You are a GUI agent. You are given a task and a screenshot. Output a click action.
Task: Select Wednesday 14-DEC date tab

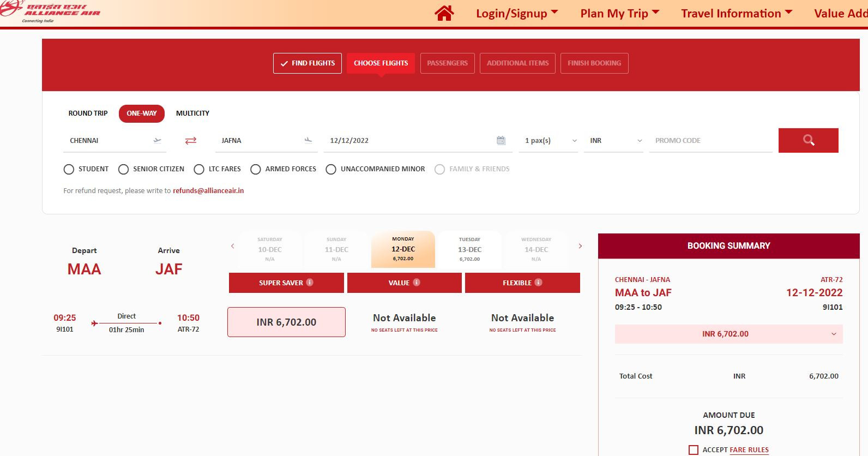pos(537,249)
